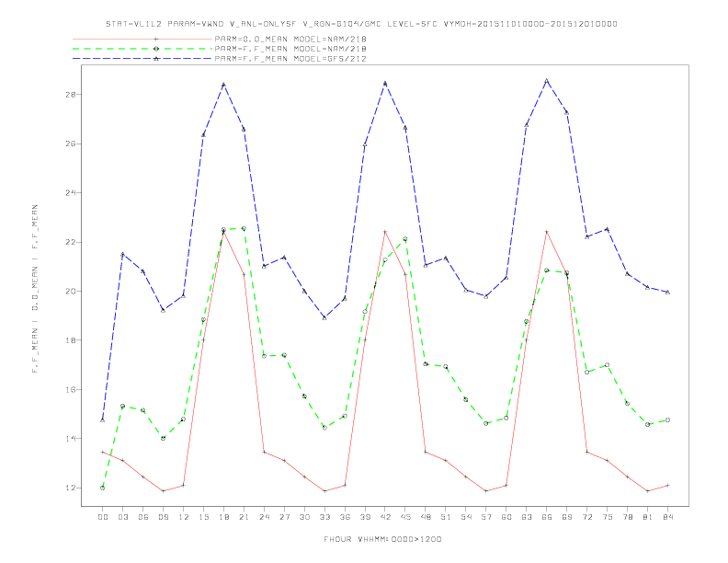
Task: Click x-axis tick label 72
Action: tap(586, 517)
